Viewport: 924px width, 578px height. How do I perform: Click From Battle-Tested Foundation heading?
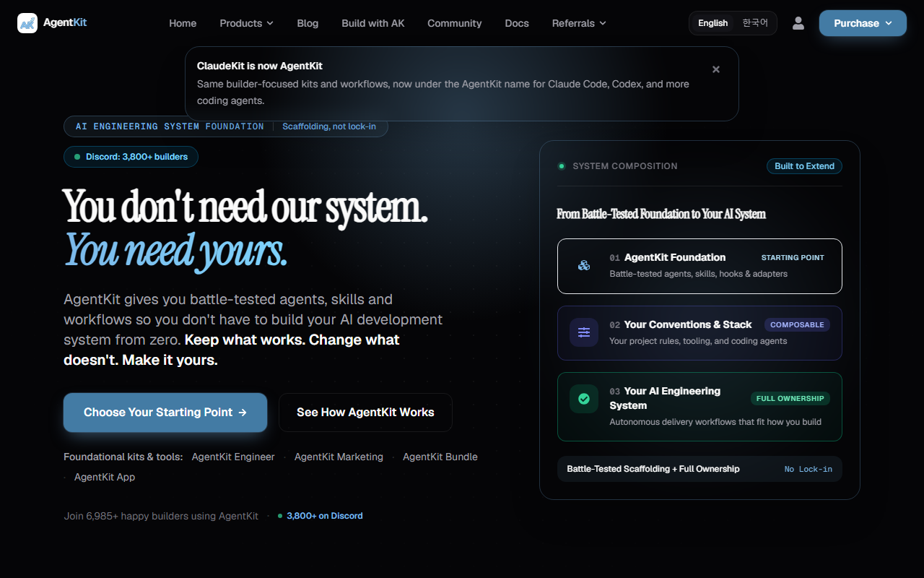tap(661, 214)
